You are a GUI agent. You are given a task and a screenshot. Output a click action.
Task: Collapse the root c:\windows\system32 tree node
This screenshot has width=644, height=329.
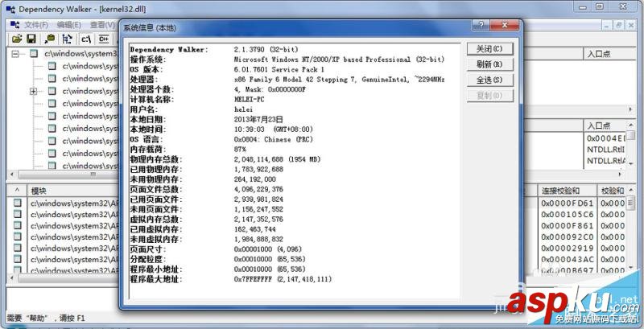(x=16, y=54)
